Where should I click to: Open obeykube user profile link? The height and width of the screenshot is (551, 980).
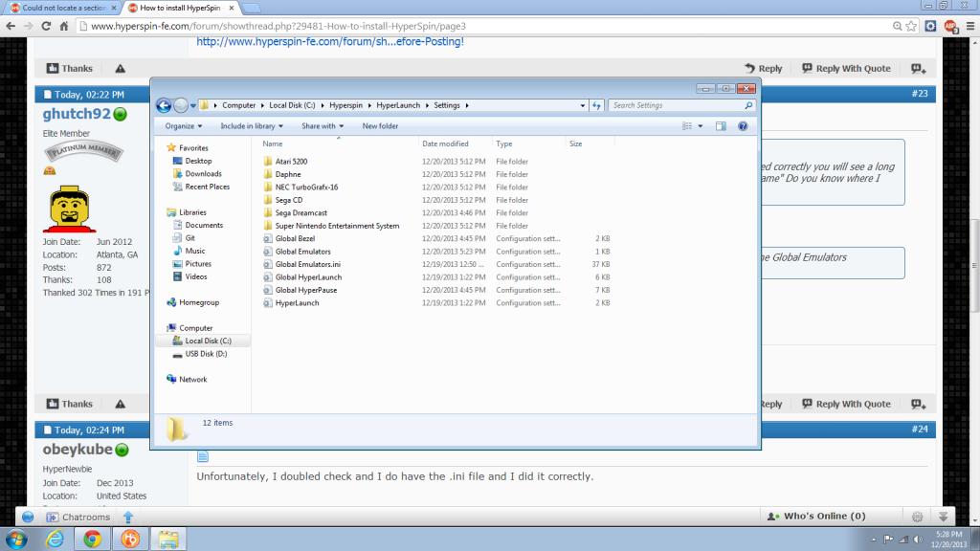(78, 450)
